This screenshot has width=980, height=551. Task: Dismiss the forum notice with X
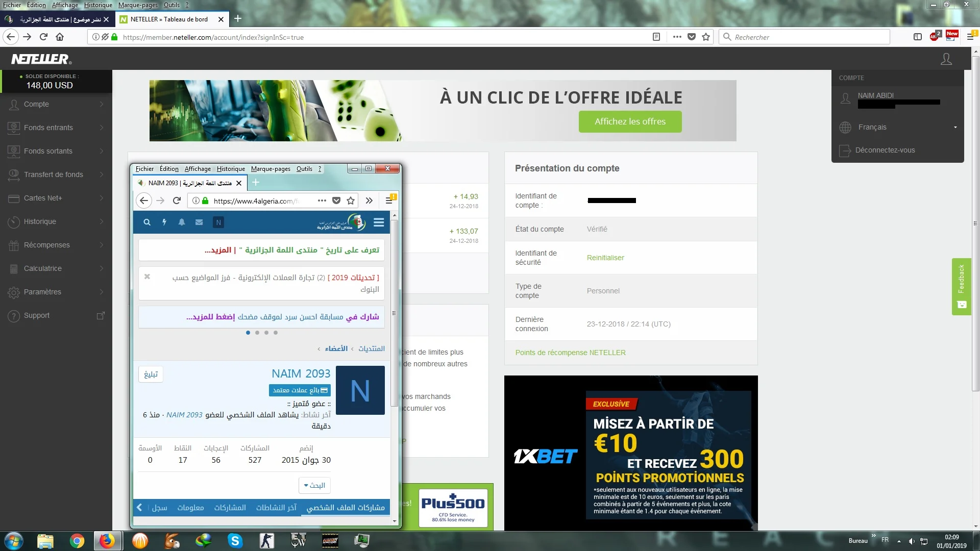(x=147, y=277)
